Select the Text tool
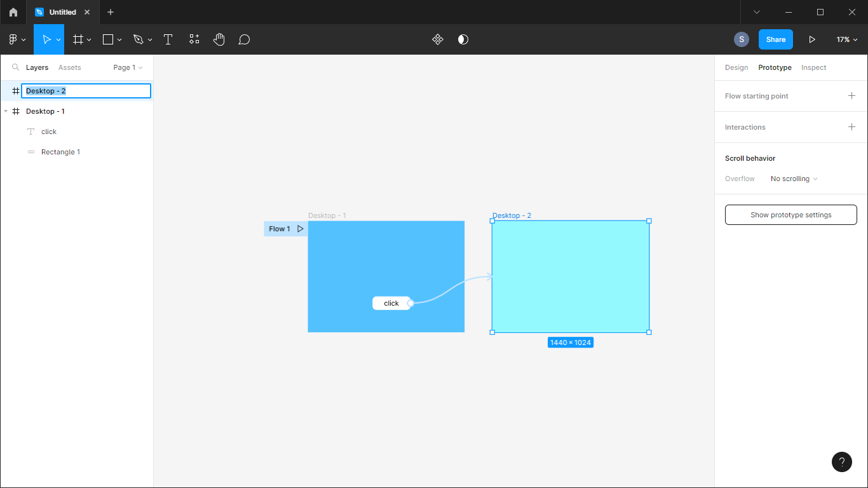 click(x=168, y=39)
